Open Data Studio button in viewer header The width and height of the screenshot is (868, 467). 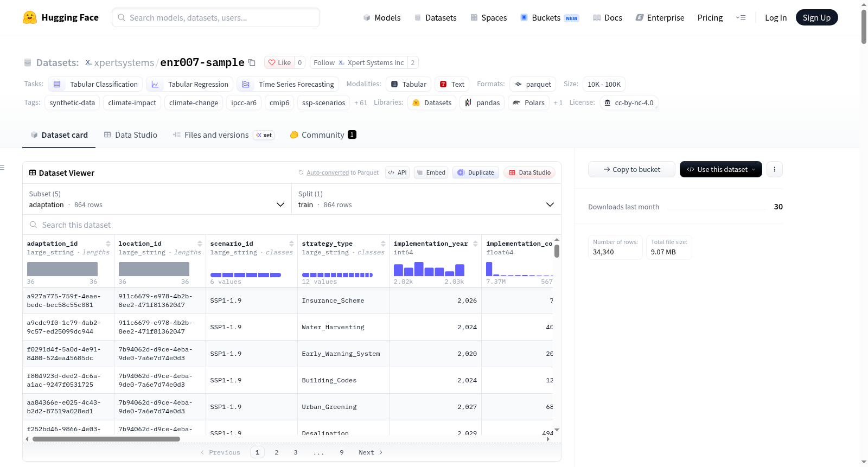tap(529, 172)
